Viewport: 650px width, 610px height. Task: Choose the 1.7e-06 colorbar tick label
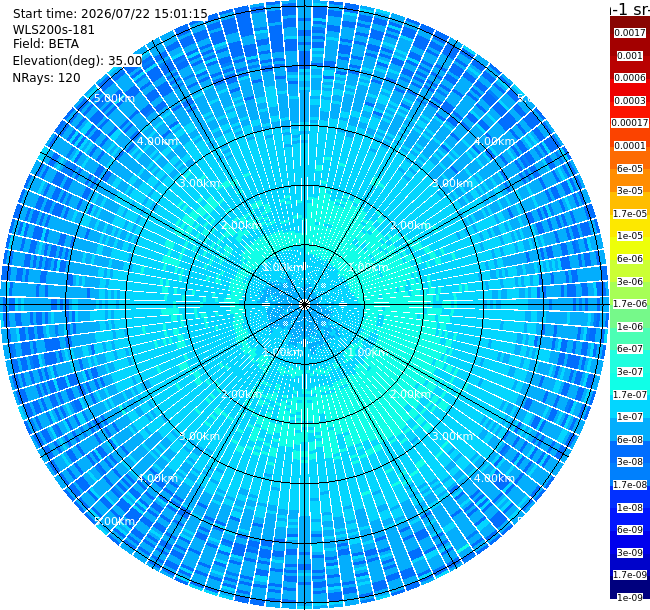[630, 304]
